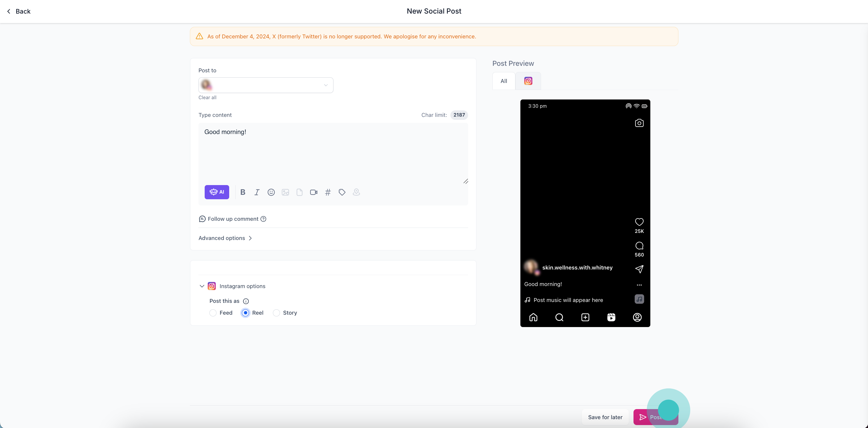The width and height of the screenshot is (868, 428).
Task: Open the emoji picker
Action: pyautogui.click(x=271, y=192)
